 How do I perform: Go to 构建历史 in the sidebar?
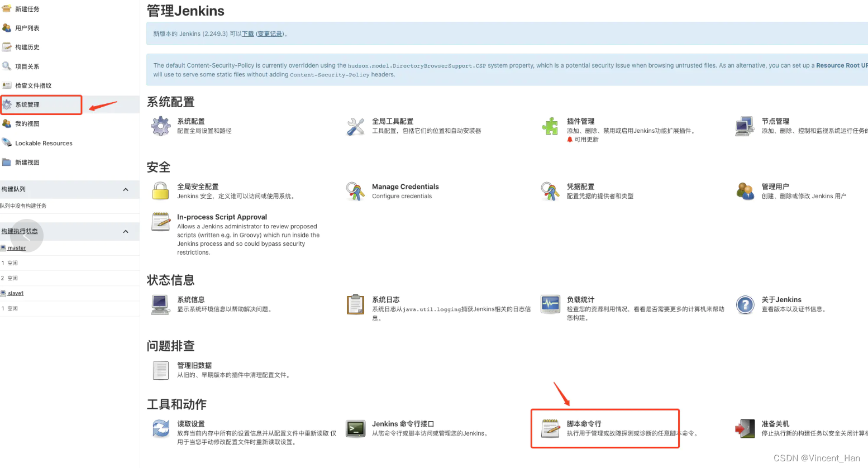point(27,47)
